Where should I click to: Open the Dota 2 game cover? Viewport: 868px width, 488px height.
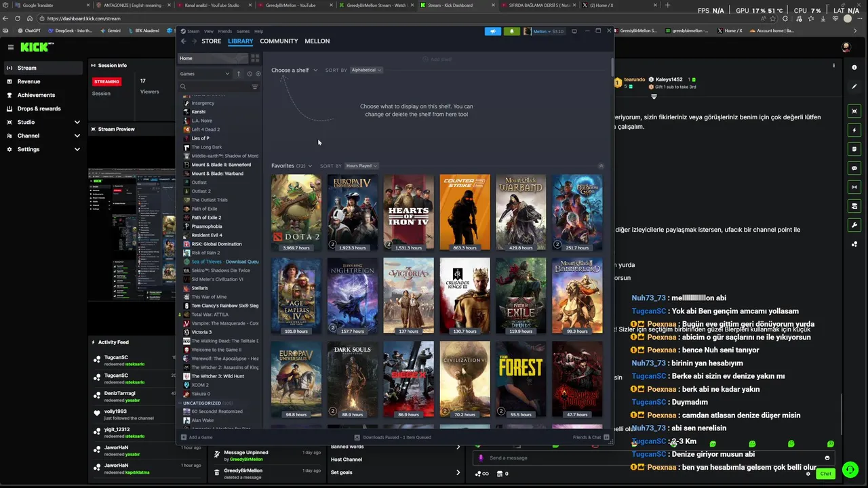point(296,213)
